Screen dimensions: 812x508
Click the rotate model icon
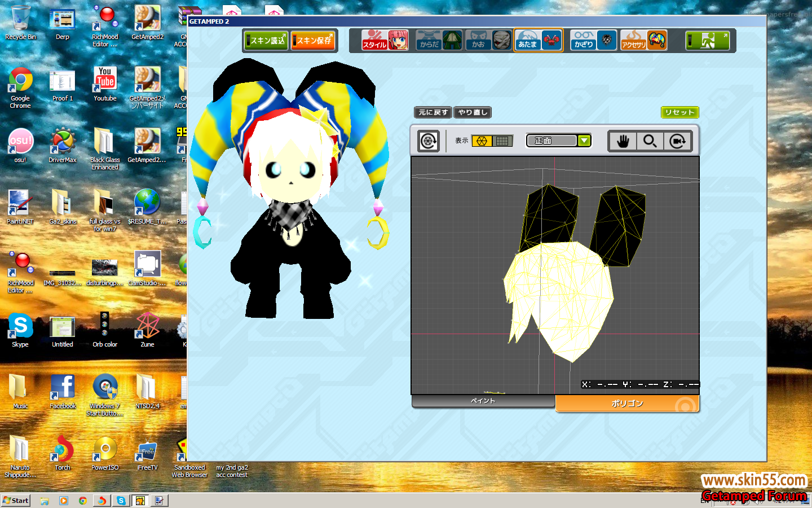pos(429,141)
